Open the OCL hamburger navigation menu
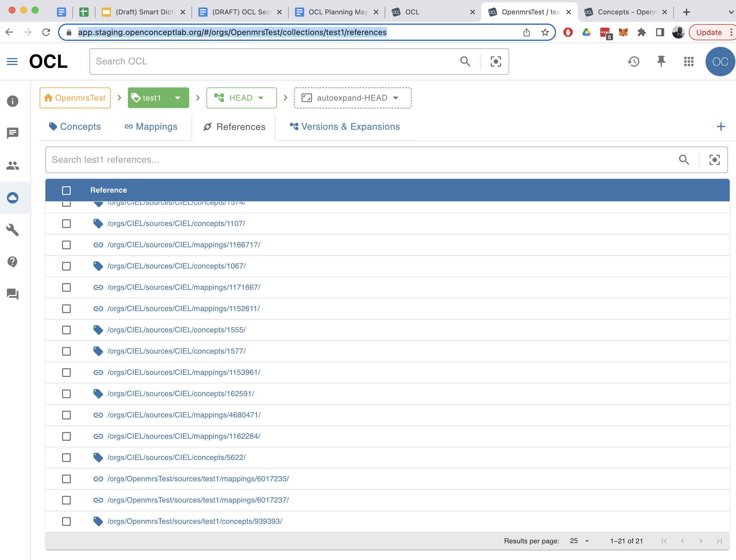The image size is (736, 560). click(12, 61)
